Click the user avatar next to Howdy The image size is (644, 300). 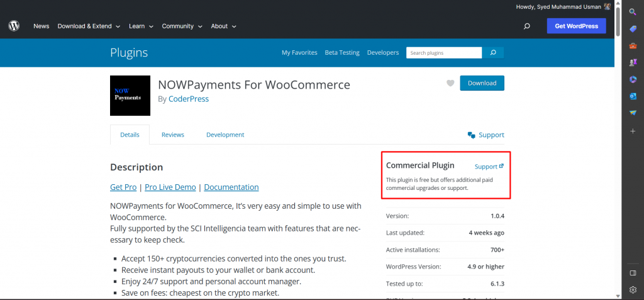coord(608,6)
